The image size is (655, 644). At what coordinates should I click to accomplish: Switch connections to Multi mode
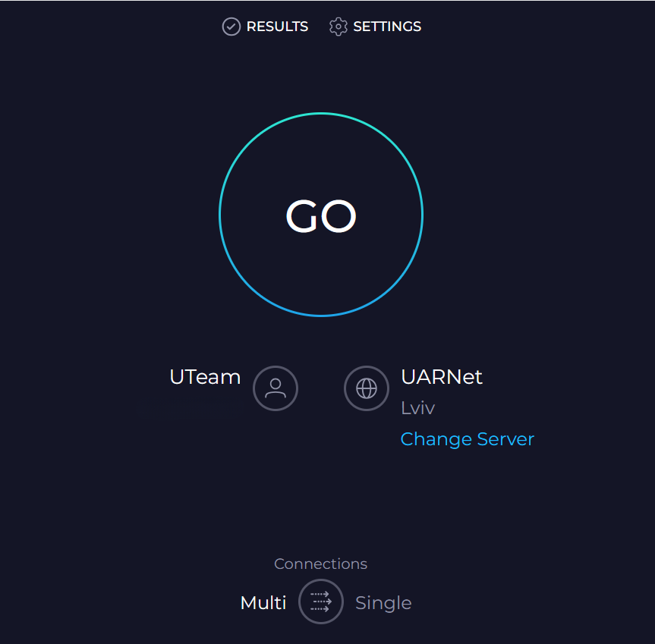(x=263, y=602)
